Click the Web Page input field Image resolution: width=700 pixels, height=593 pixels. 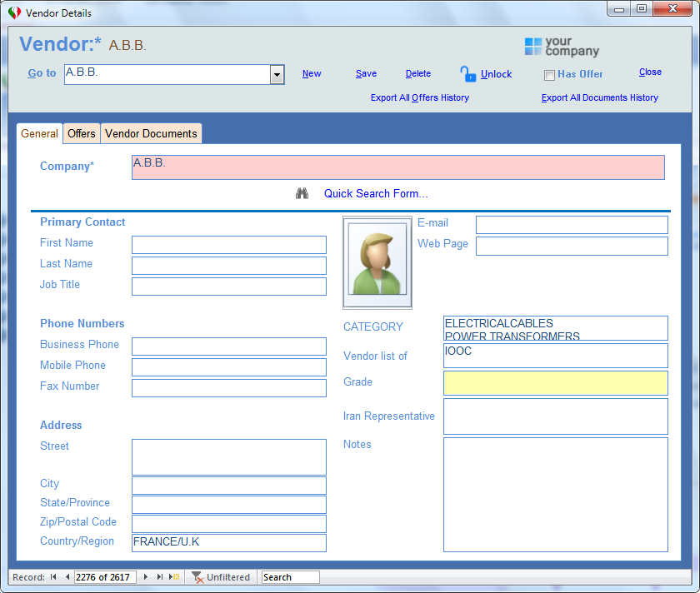tap(572, 247)
